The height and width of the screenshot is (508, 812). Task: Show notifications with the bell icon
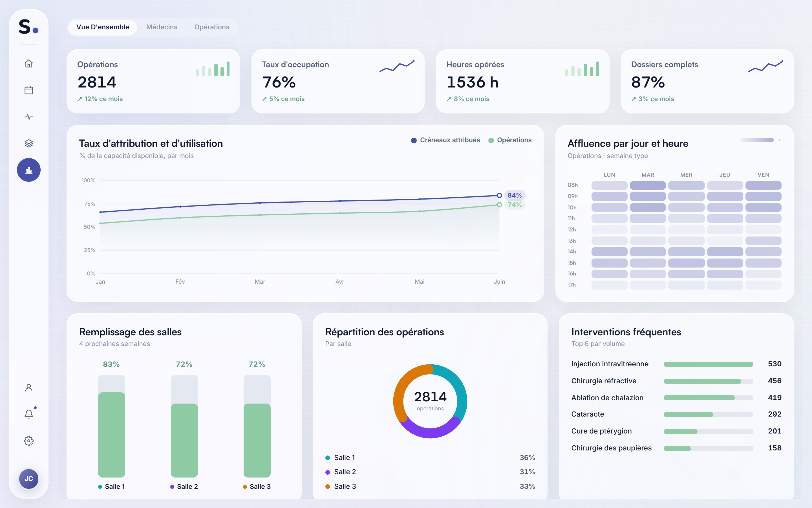(29, 414)
